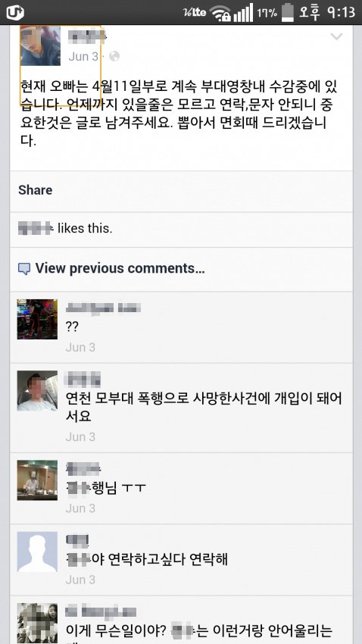Open the pixelated couple avatar at bottom
The width and height of the screenshot is (362, 644).
[37, 623]
